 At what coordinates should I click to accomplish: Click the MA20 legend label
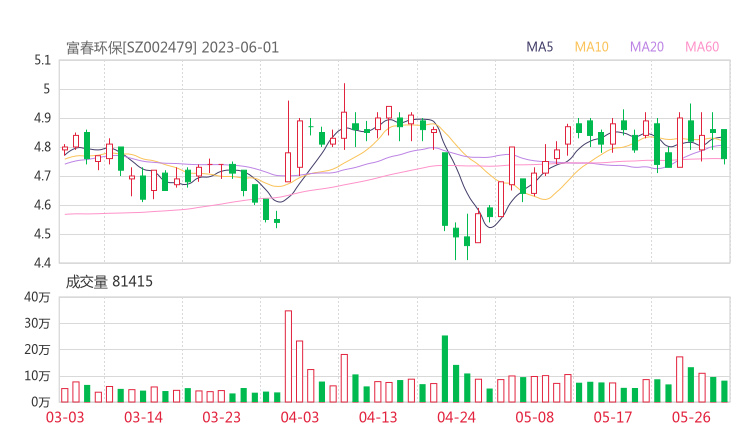click(647, 47)
